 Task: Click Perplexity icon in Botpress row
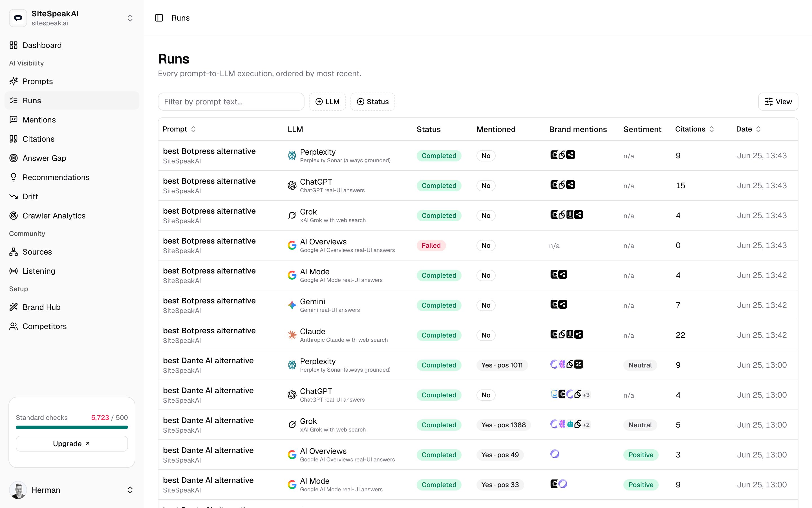coord(292,156)
